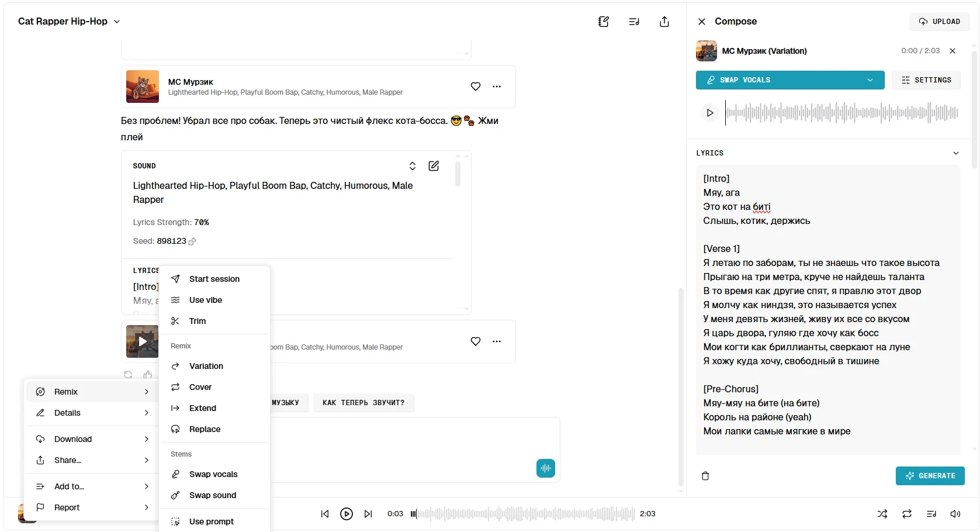Image resolution: width=980 pixels, height=532 pixels.
Task: Like the first МС Мурзик track
Action: tap(476, 87)
